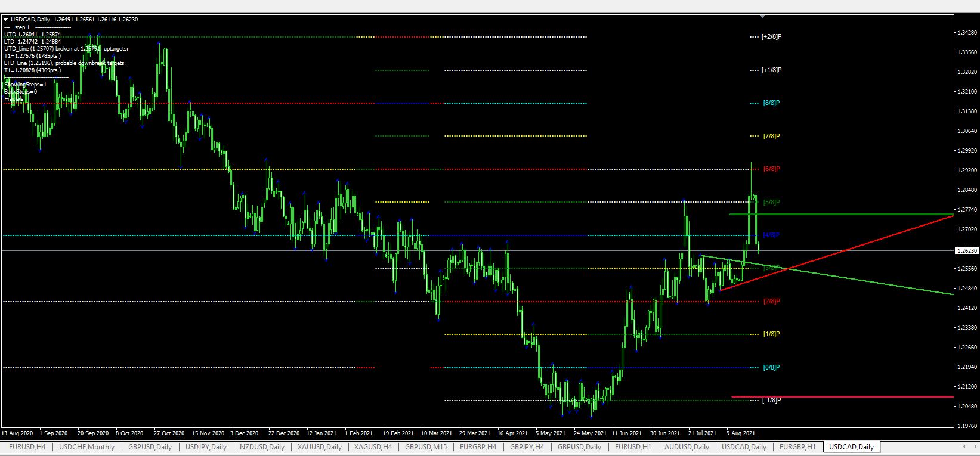Screen dimensions: 980x456
Task: Select the EURGBP,H1 chart tab
Action: pyautogui.click(x=797, y=447)
